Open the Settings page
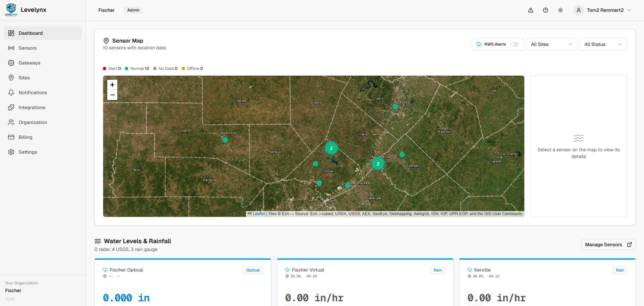Viewport: 644px width, 306px height. (x=43, y=152)
